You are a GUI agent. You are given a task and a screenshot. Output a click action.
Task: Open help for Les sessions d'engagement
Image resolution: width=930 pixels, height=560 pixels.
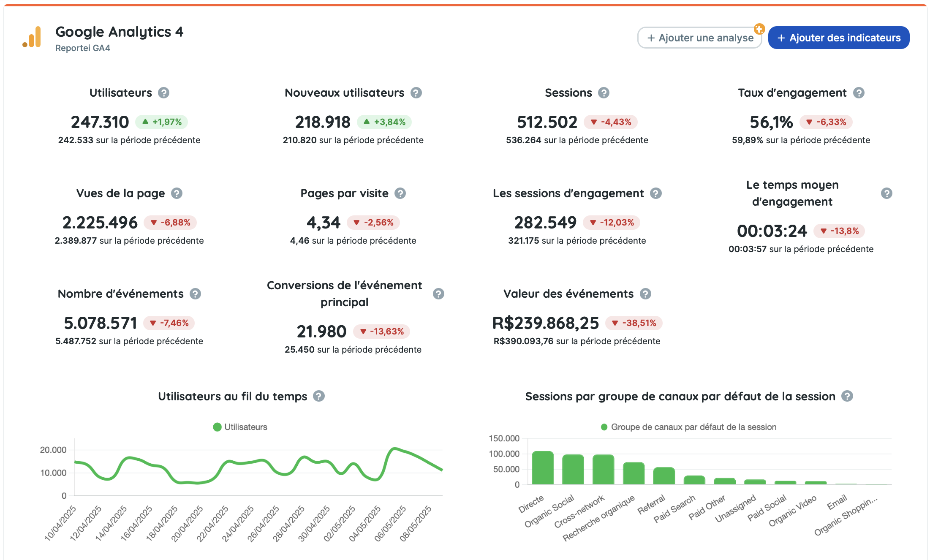656,193
